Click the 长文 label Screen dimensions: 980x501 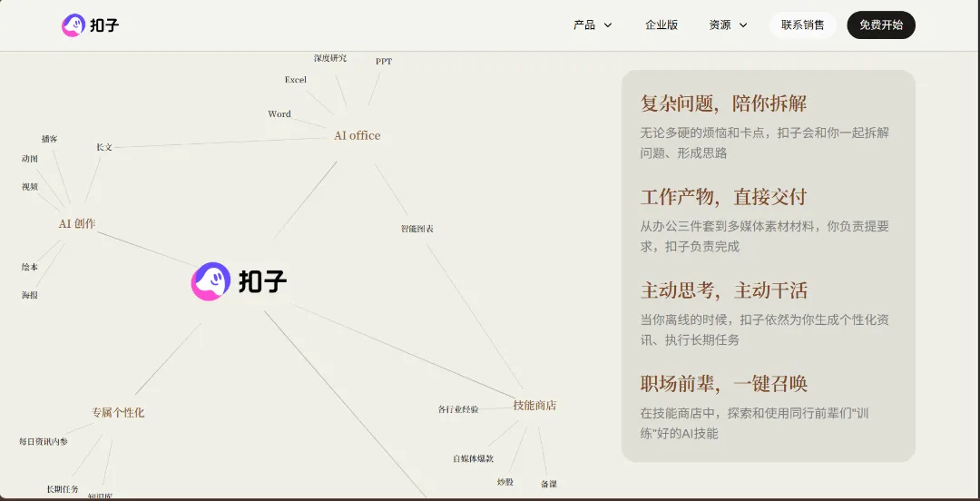104,147
